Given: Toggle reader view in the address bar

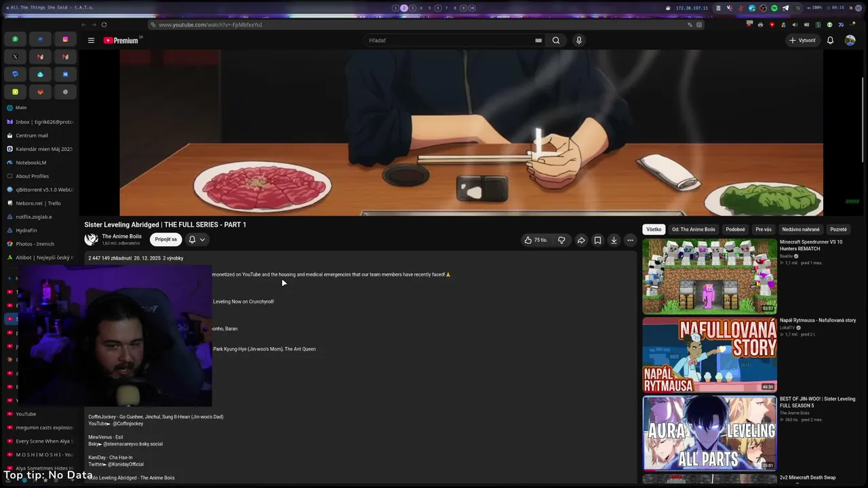Looking at the screenshot, I should click(x=699, y=25).
